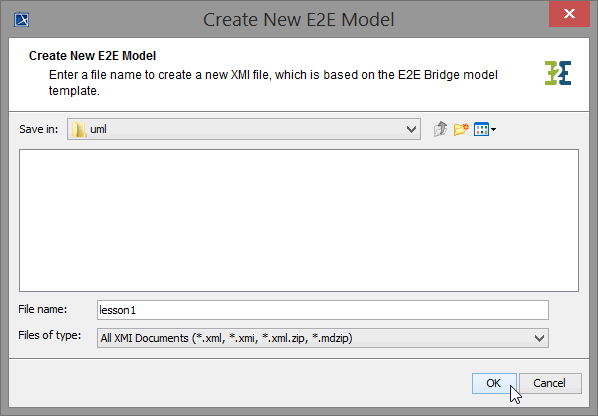The height and width of the screenshot is (416, 598).
Task: Confirm with the OK button
Action: 494,383
